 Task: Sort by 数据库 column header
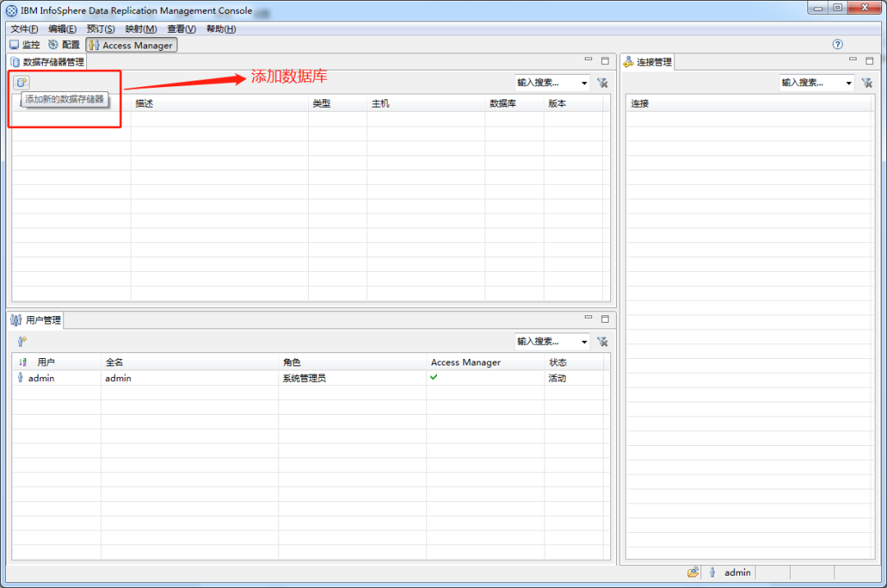[514, 103]
